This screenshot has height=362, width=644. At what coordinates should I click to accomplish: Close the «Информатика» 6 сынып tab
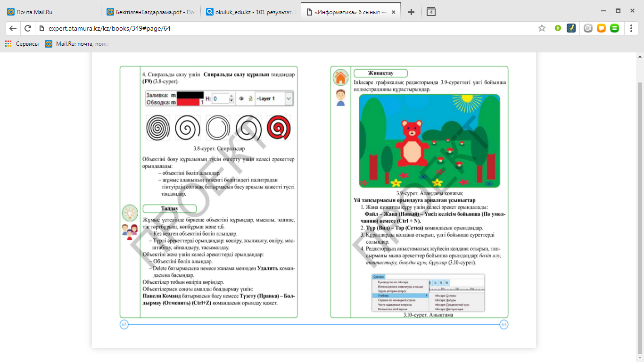tap(393, 12)
